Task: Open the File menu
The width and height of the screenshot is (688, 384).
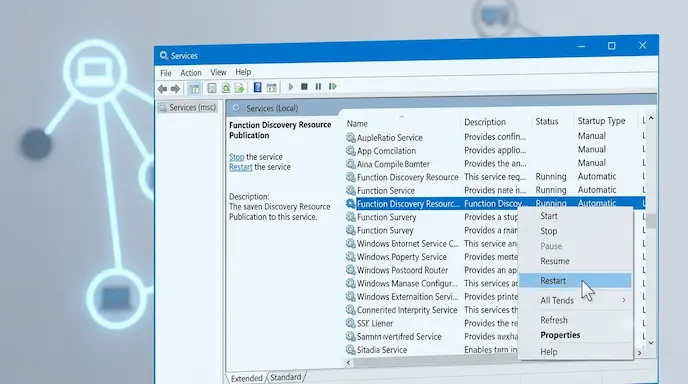Action: [x=165, y=73]
